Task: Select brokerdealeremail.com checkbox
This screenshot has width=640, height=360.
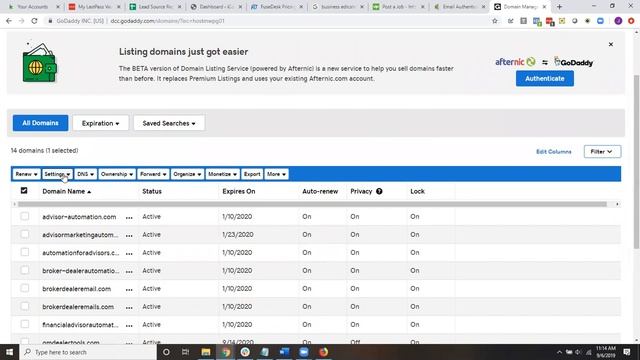Action: pos(24,288)
